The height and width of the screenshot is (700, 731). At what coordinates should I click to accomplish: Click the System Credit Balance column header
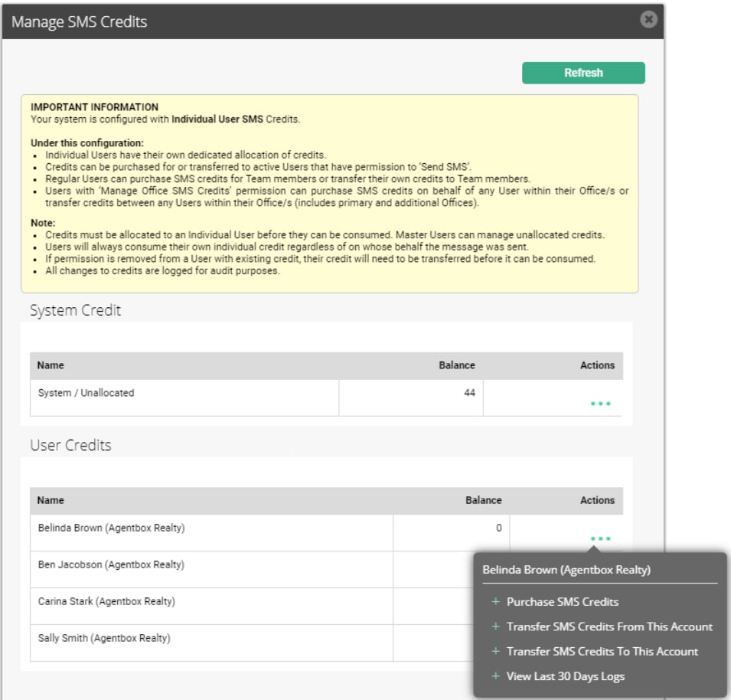pyautogui.click(x=456, y=365)
